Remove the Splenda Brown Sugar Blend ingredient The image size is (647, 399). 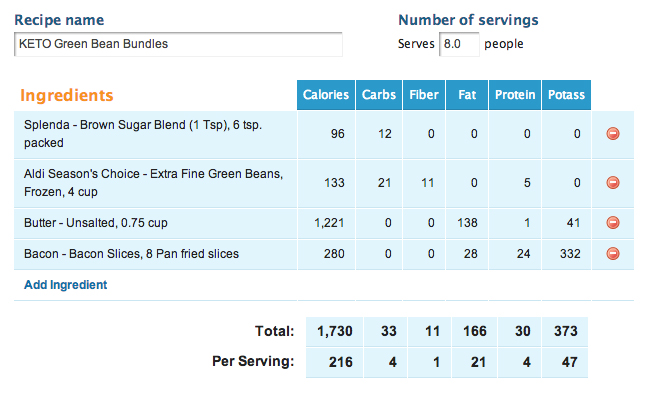click(613, 134)
